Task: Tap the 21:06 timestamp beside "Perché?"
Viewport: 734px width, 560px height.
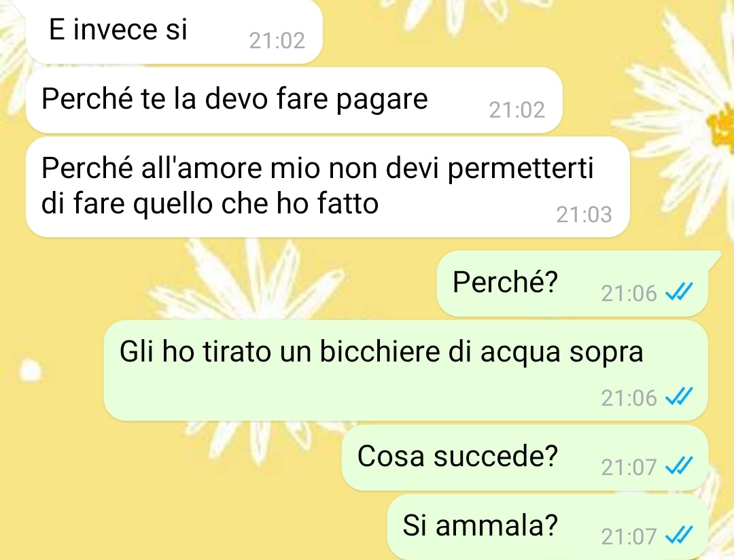Action: (x=629, y=294)
